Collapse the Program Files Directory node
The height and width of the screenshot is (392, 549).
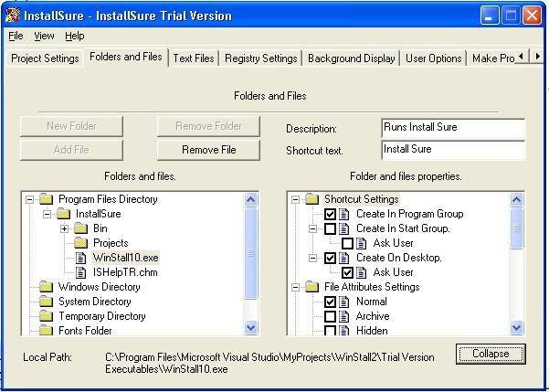[30, 200]
